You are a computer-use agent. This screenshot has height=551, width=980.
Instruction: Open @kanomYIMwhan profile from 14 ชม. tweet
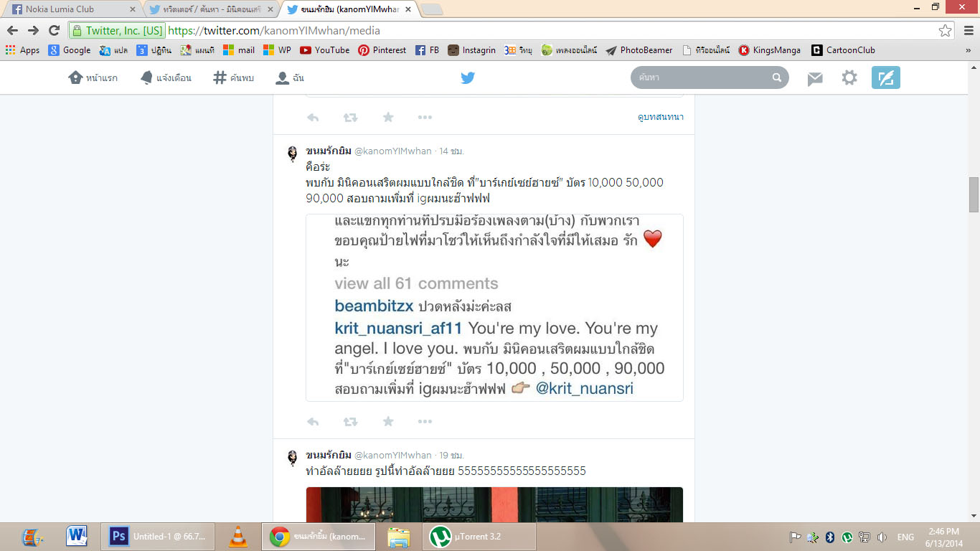tap(393, 151)
